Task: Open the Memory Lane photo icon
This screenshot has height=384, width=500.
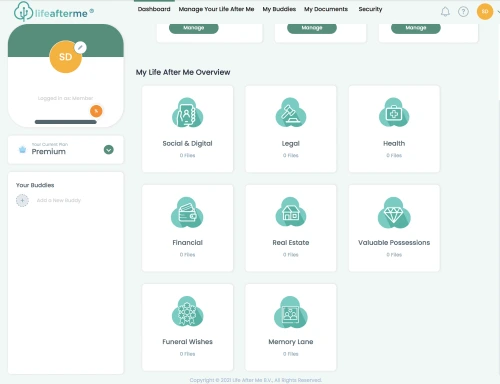Action: point(291,312)
